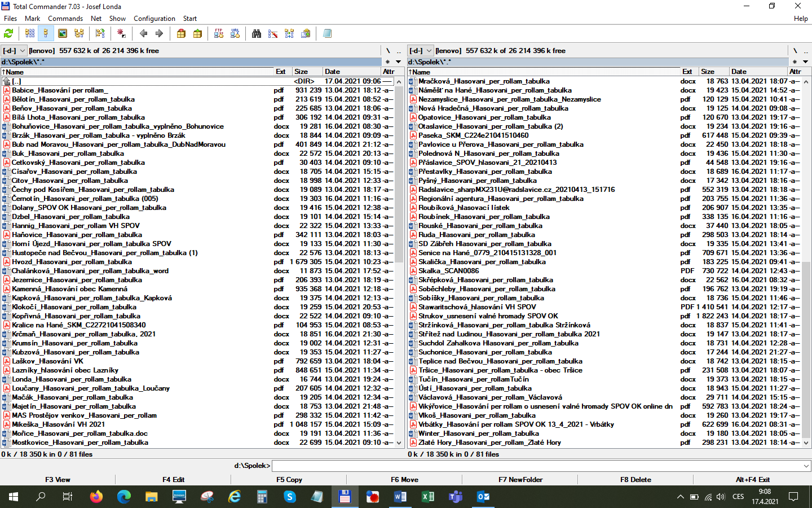Click the F7 NewFolder button
Screen dimensions: 812x508
[x=520, y=480]
